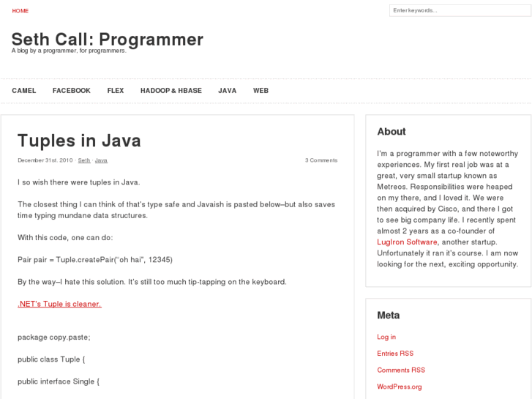Select the JAVA navigation item
This screenshot has height=399, width=532.
227,91
